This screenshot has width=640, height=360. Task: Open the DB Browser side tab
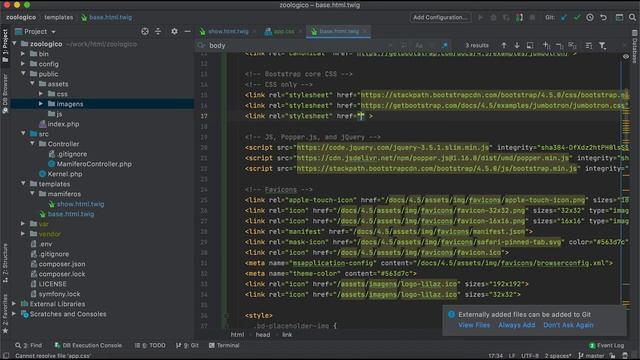pos(5,94)
